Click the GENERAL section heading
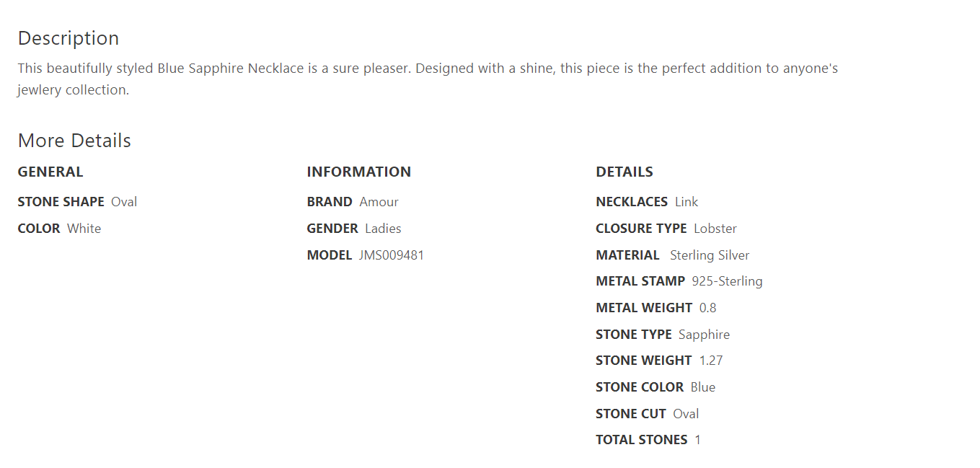Screen dimensions: 980x468 [50, 172]
